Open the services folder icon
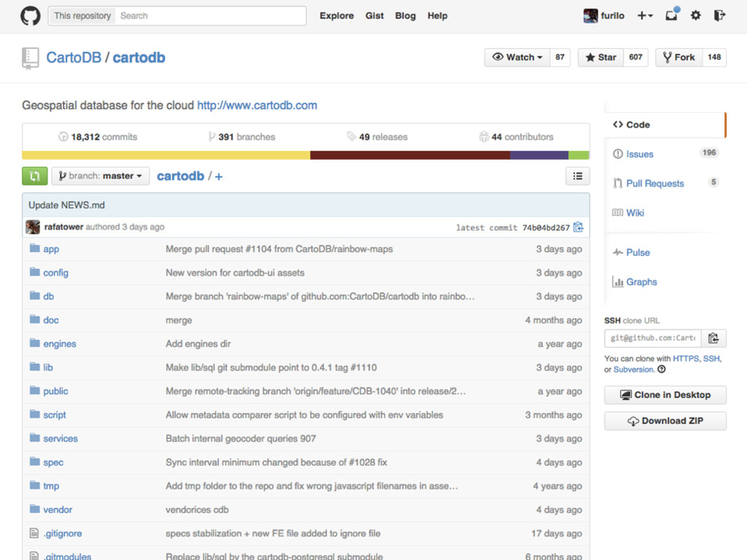Image resolution: width=747 pixels, height=560 pixels. click(x=35, y=437)
